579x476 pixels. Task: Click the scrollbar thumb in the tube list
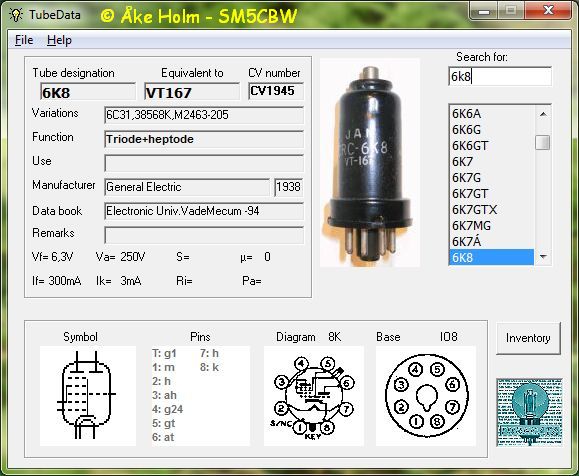[x=542, y=142]
